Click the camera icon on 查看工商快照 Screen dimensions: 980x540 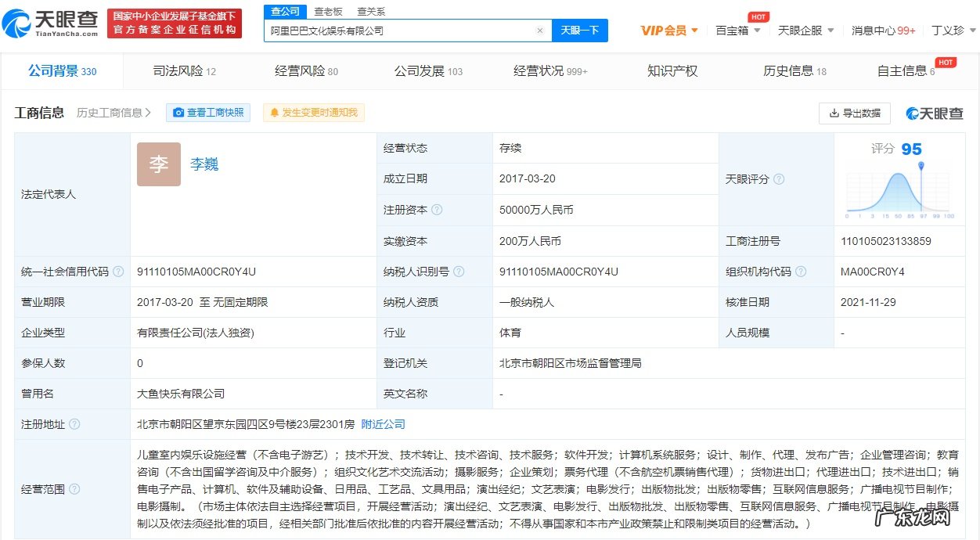(x=179, y=113)
